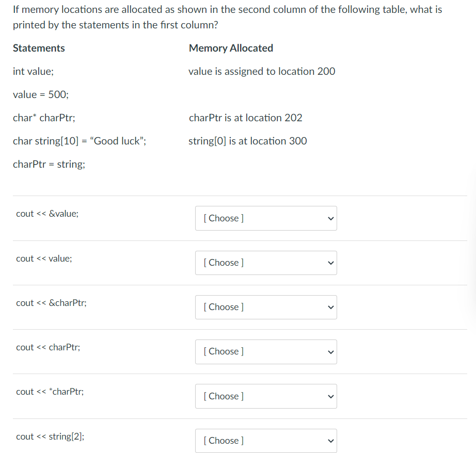Select the Statements column header
The width and height of the screenshot is (476, 453).
tap(39, 48)
